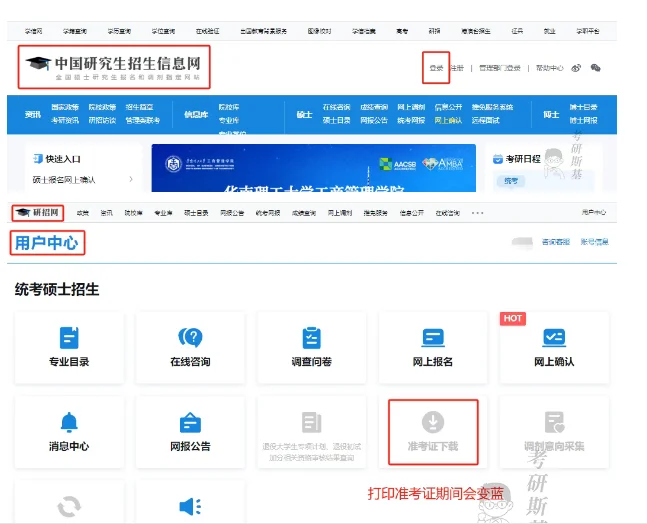Click the 考研日程 calendar icon
This screenshot has height=524, width=647.
point(498,159)
